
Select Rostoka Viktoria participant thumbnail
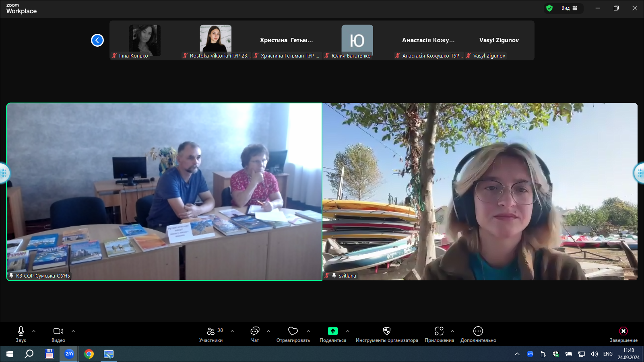point(216,41)
